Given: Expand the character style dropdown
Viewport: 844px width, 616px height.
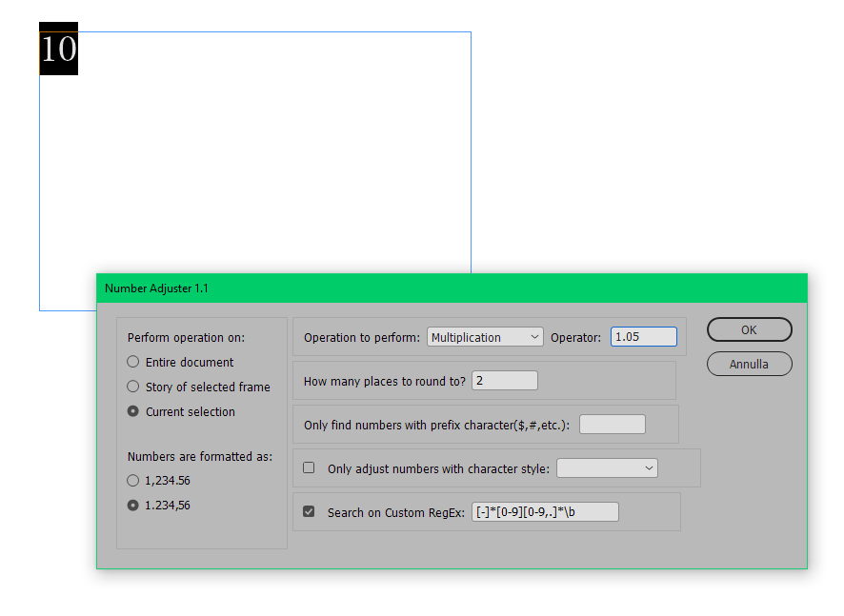Looking at the screenshot, I should tap(607, 467).
